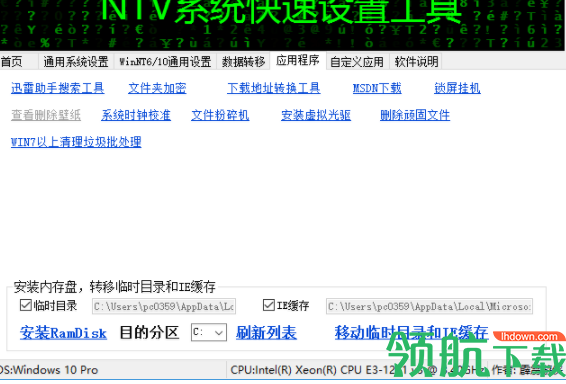Click 移动临时目录和IE缓存 link

coord(412,333)
